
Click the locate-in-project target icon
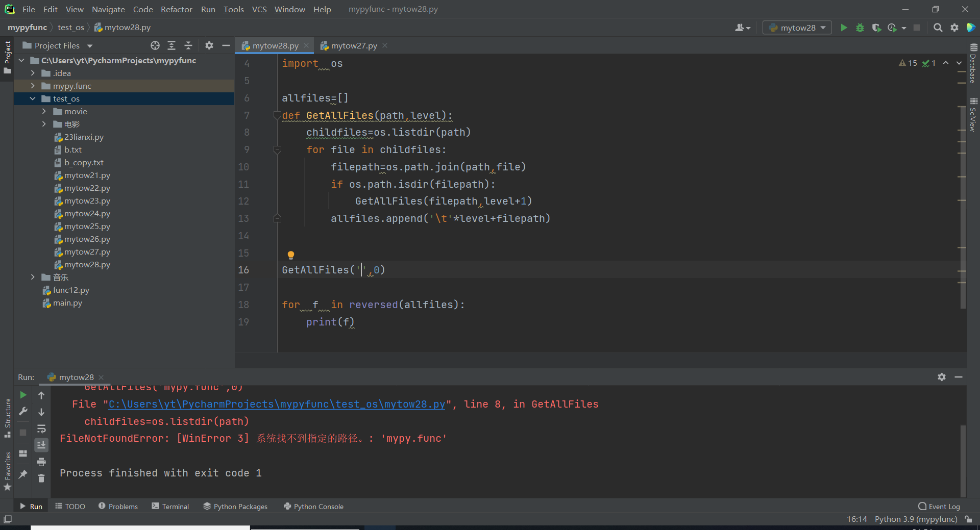(x=155, y=45)
